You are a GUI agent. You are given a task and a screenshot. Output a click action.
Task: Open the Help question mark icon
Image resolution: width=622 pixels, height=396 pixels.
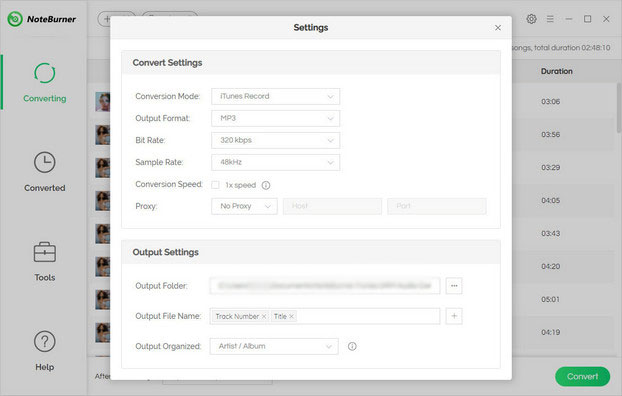click(44, 341)
